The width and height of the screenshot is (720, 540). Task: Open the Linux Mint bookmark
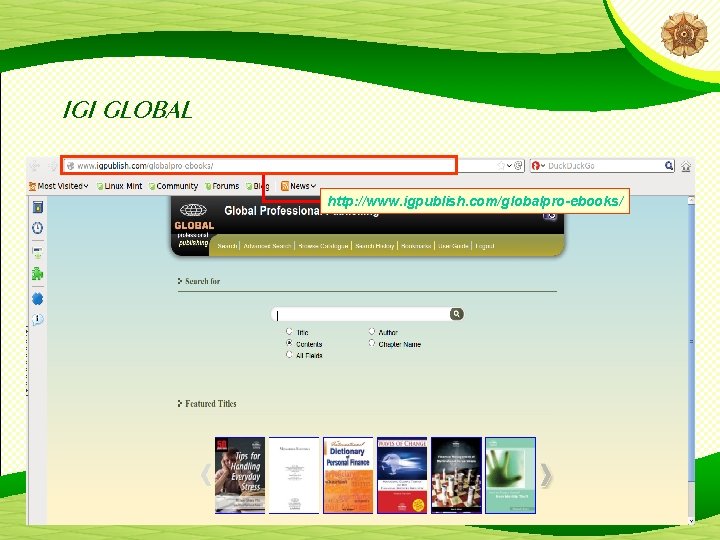click(119, 186)
